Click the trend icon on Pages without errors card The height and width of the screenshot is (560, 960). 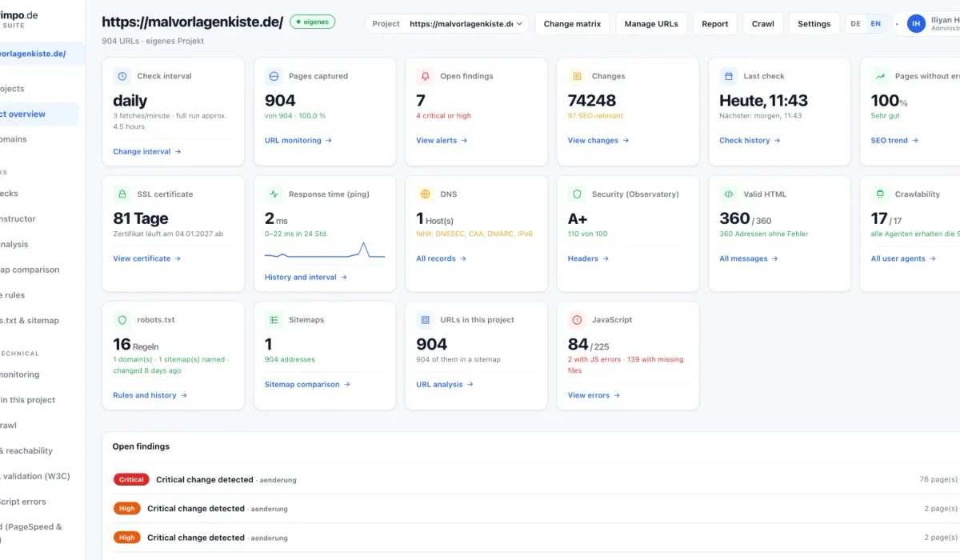tap(880, 76)
